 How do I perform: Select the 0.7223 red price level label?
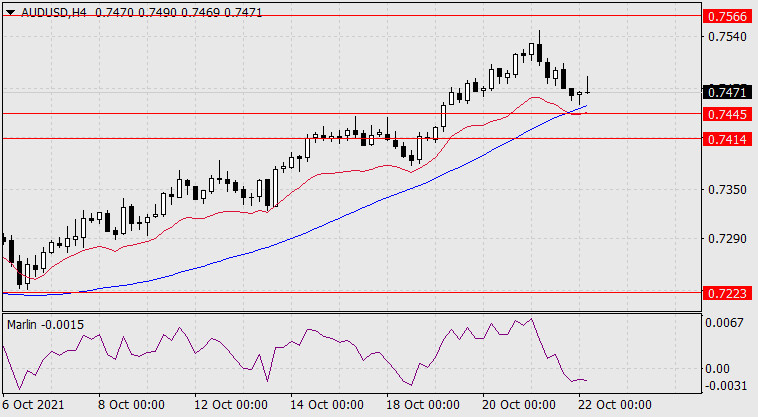[727, 293]
